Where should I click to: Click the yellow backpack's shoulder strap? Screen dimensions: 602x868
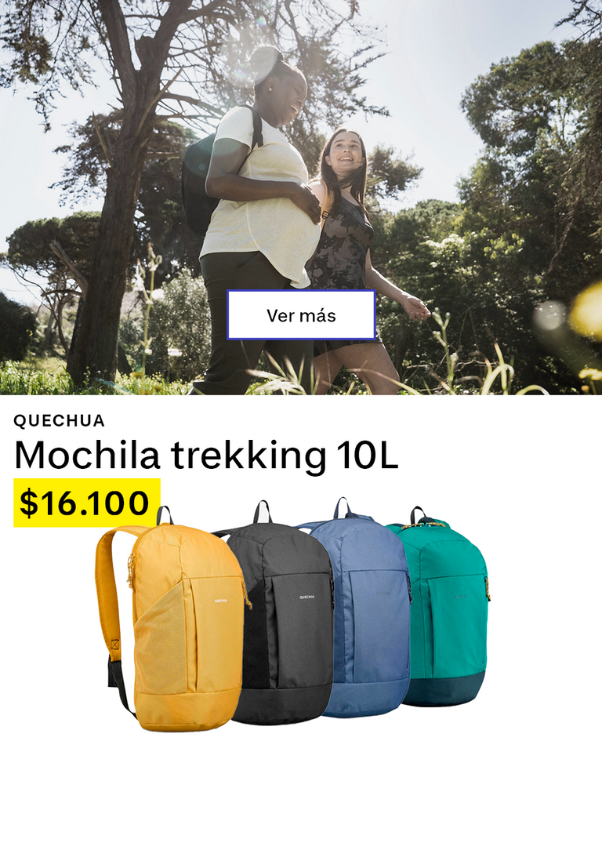click(x=111, y=592)
